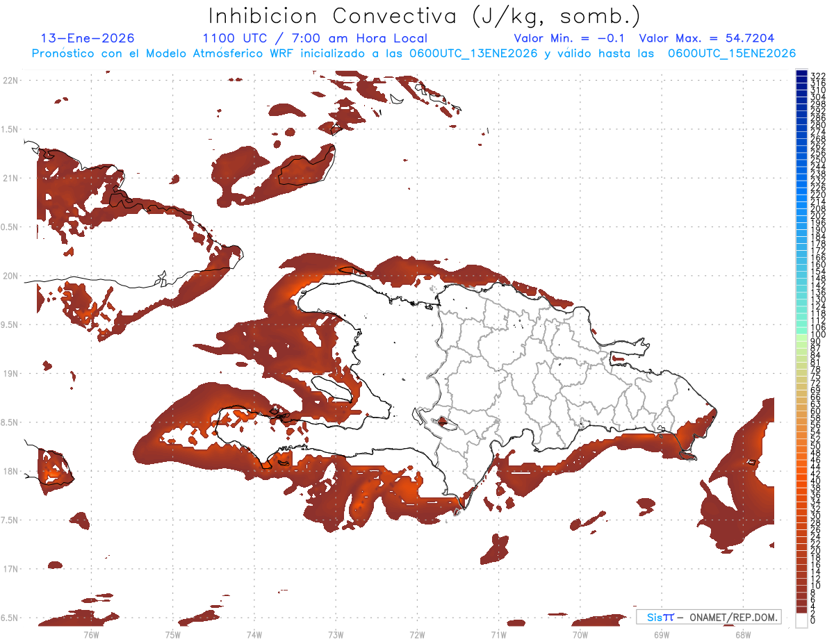The width and height of the screenshot is (834, 644).
Task: Click latitude label '6.5N'
Action: click(x=10, y=618)
